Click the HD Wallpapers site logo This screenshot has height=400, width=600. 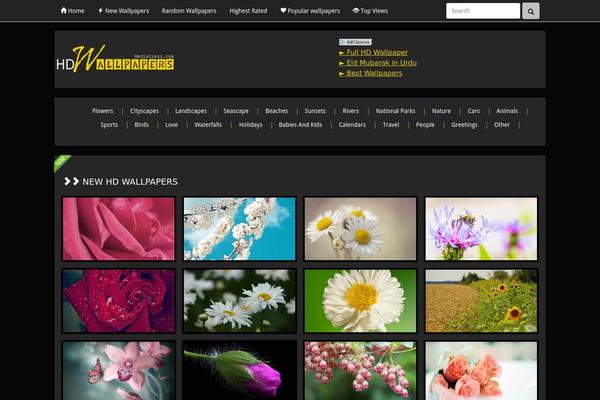115,59
